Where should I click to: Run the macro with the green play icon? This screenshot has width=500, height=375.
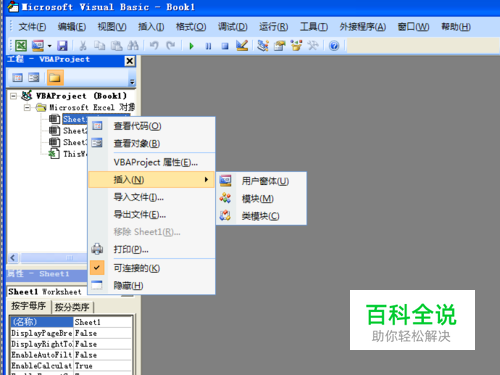coord(191,46)
